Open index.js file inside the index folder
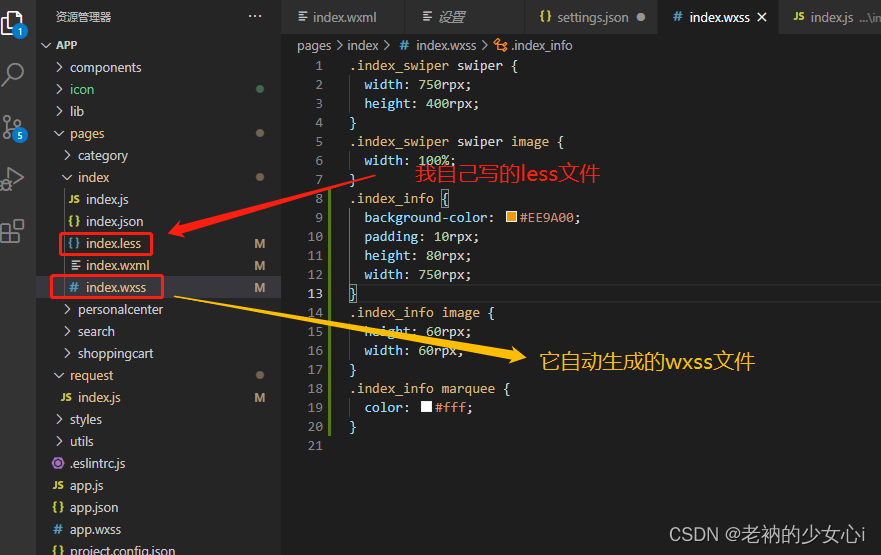Viewport: 881px width, 555px height. [107, 199]
